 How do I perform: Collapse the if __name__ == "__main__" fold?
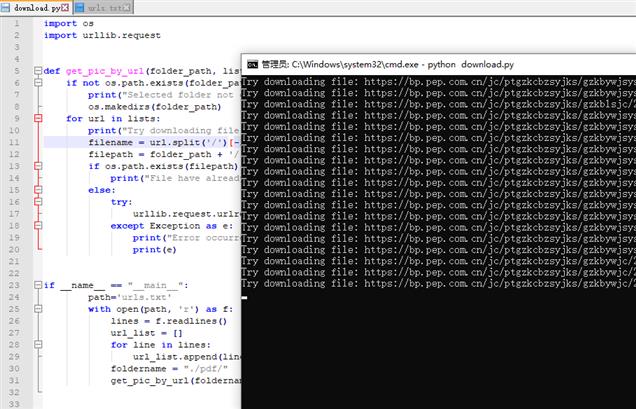38,285
